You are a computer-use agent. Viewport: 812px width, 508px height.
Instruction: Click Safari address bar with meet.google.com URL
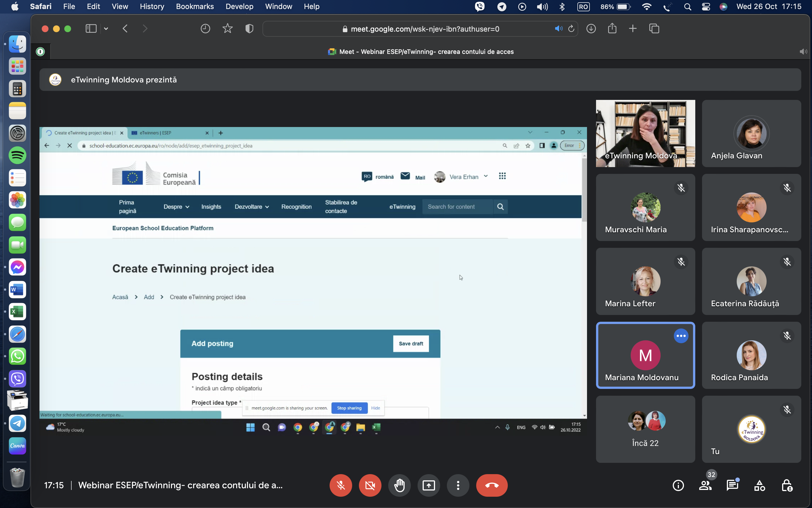coord(420,29)
